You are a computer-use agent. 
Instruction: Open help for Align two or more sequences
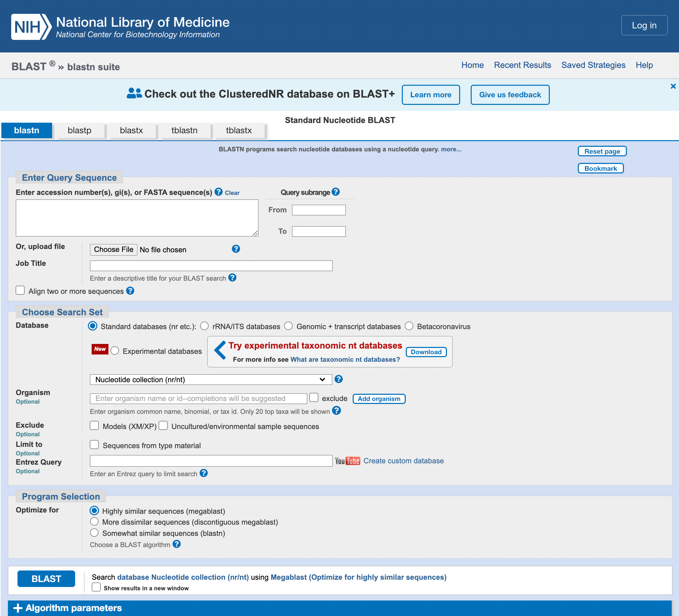pos(130,291)
